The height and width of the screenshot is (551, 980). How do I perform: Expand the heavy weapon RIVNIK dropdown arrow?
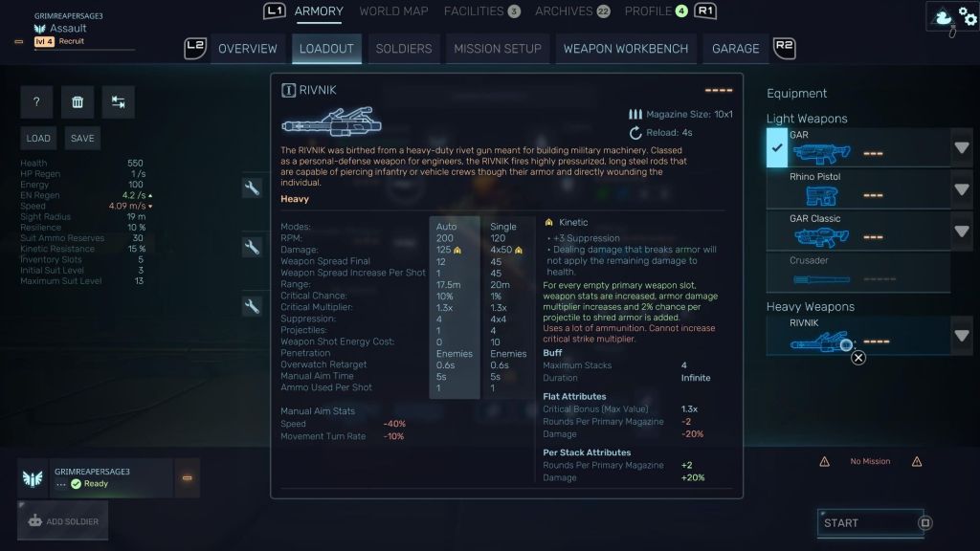(961, 336)
